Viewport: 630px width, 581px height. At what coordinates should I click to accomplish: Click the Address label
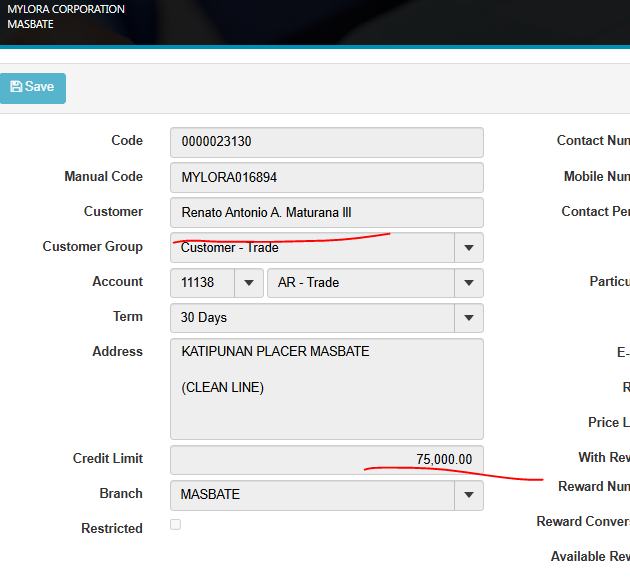[x=117, y=352]
